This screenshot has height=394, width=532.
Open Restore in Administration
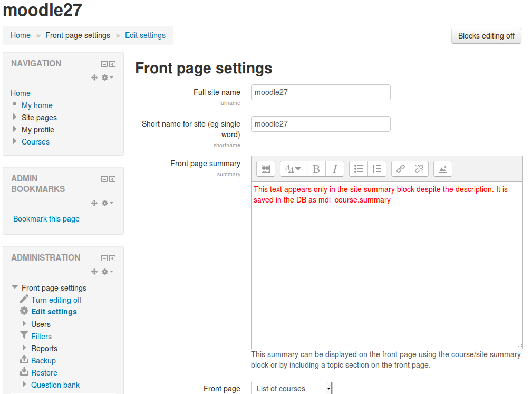coord(44,373)
